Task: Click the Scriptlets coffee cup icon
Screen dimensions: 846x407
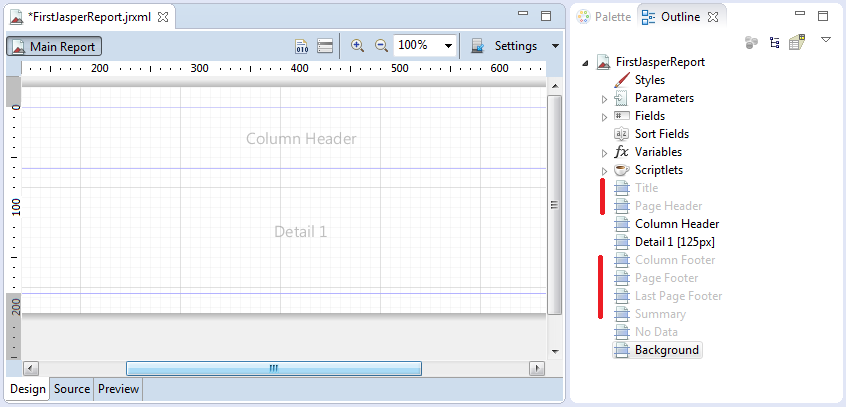Action: click(622, 169)
